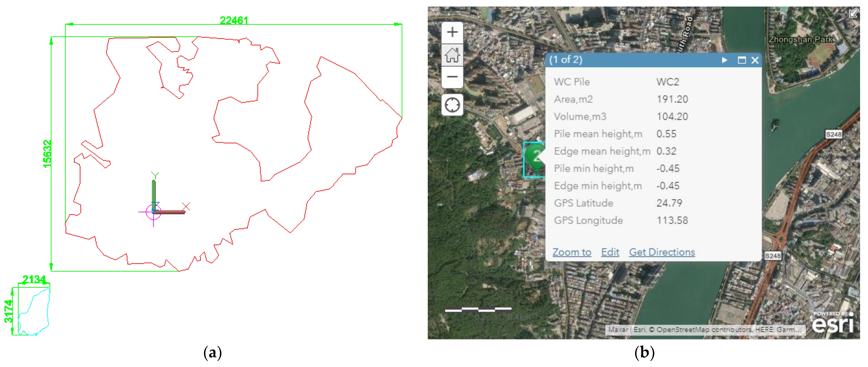Click the 22461 width dimension label

(234, 21)
